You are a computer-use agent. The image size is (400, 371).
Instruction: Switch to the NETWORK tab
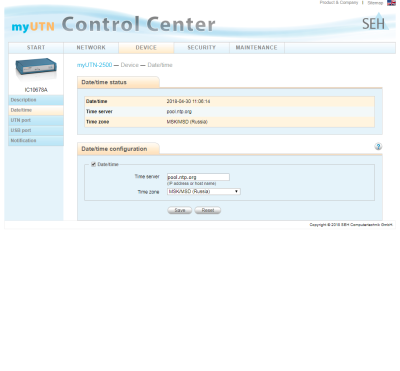coord(91,48)
